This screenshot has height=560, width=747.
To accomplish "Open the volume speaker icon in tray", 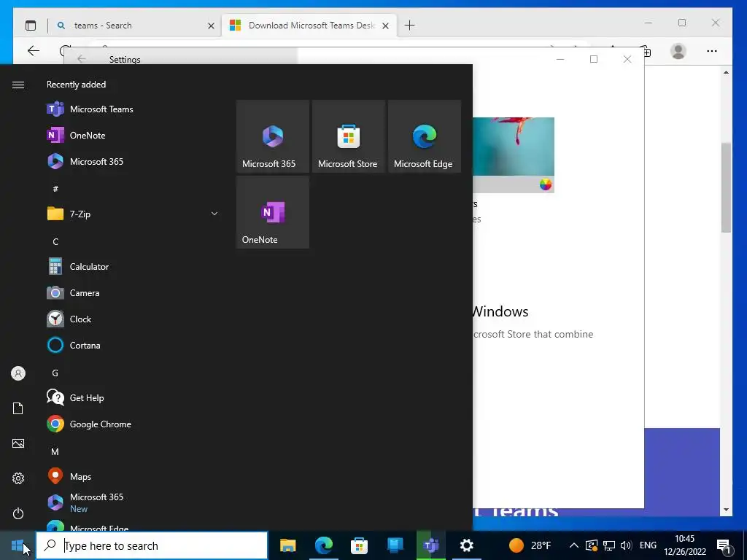I will coord(626,545).
